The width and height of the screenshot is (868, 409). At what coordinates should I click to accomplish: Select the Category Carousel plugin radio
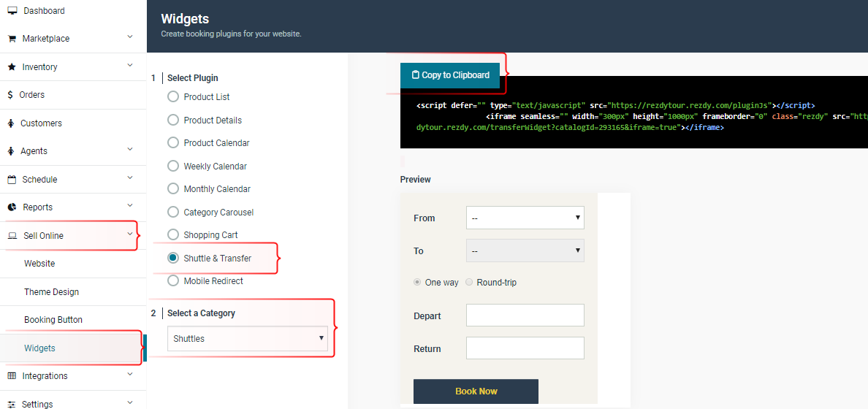(173, 212)
